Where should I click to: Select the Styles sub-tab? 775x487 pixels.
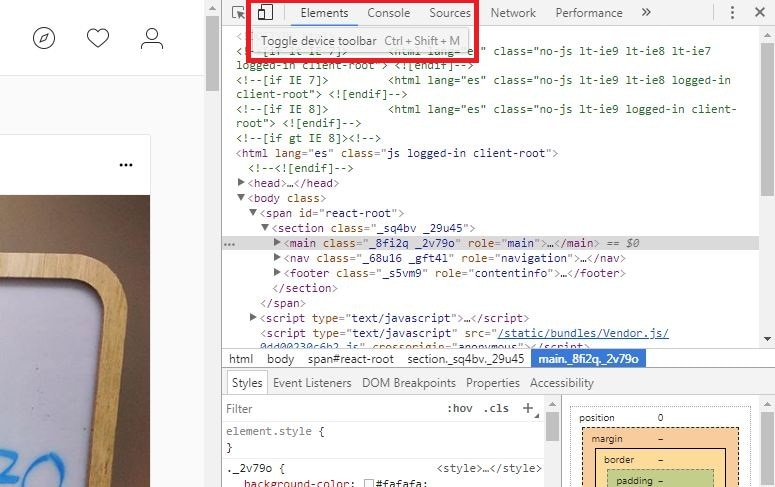tap(247, 383)
